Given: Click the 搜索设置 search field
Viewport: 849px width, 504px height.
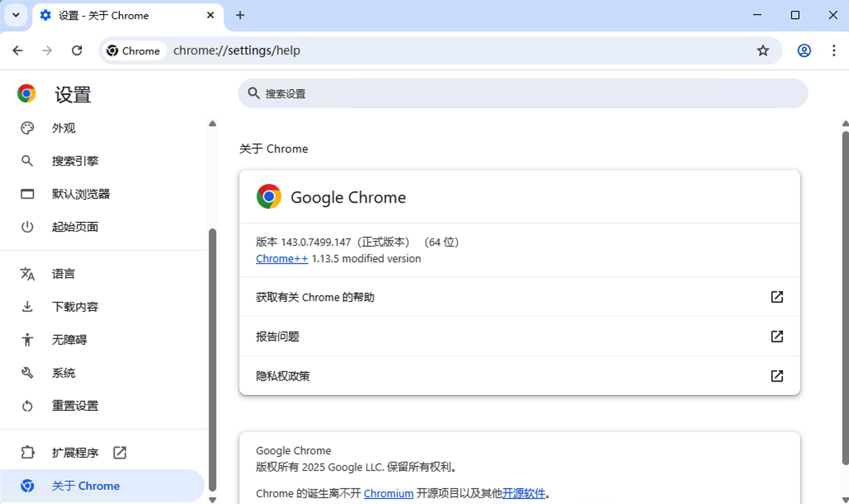Looking at the screenshot, I should pos(522,94).
